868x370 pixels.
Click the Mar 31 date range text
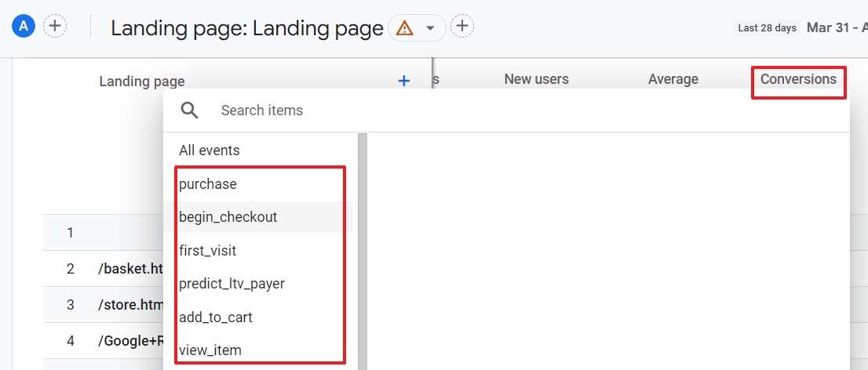point(837,27)
